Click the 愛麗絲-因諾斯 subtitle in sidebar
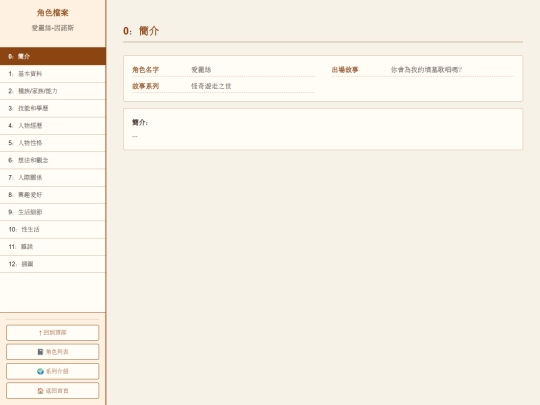 click(x=53, y=28)
